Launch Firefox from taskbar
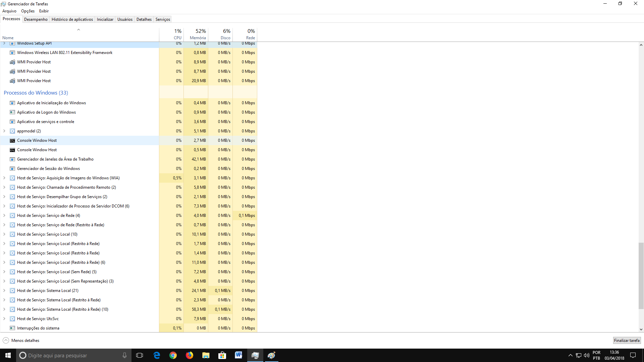 point(190,355)
